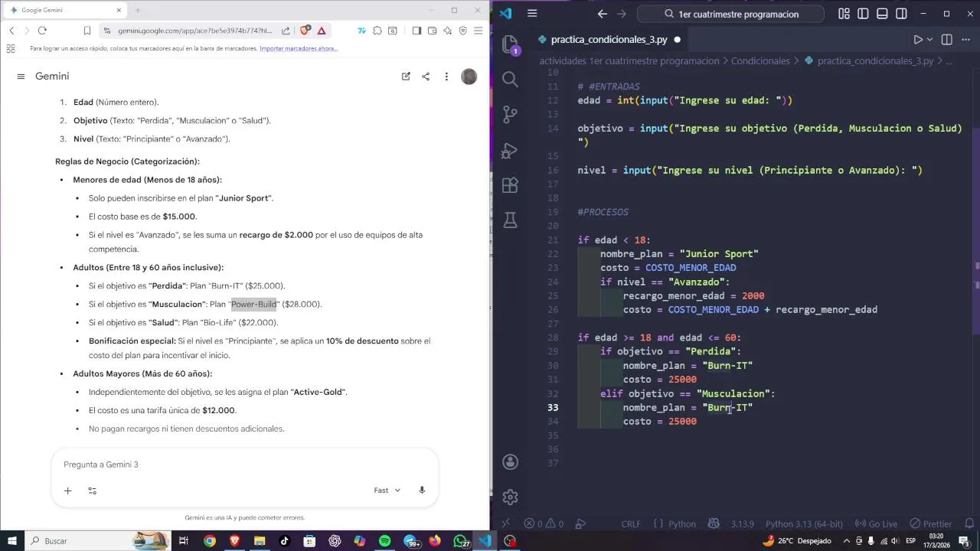Open the Gemini main menu

coord(21,77)
